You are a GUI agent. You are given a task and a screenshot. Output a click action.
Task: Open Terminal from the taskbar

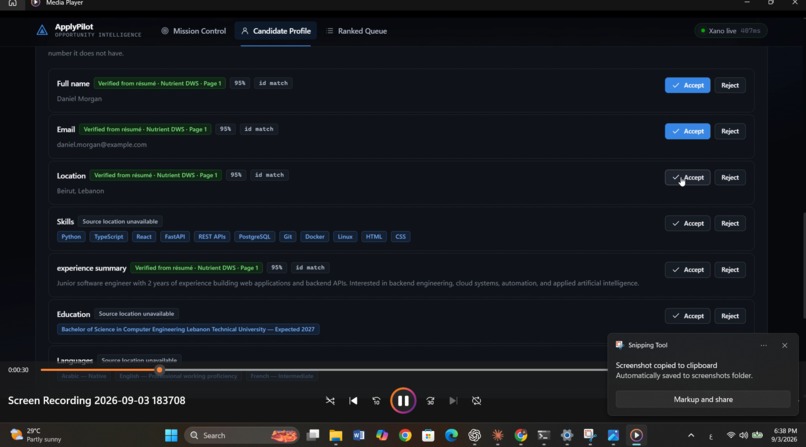click(x=544, y=435)
